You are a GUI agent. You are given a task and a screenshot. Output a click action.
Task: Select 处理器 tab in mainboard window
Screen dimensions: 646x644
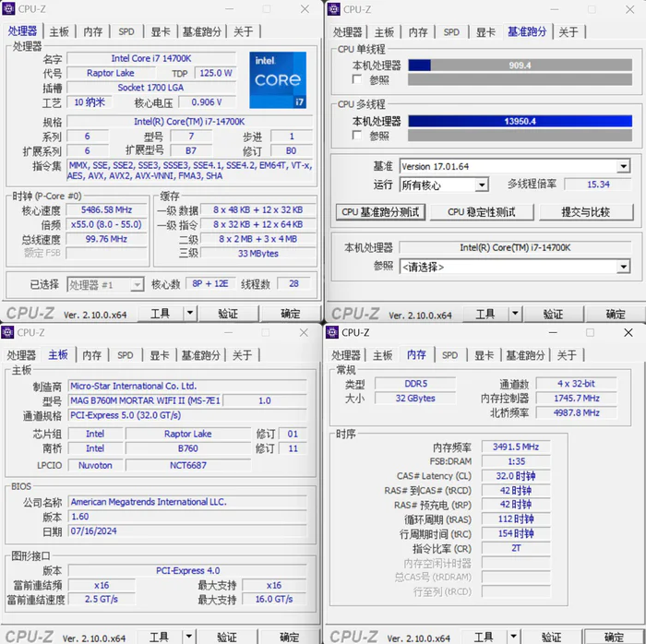point(21,355)
